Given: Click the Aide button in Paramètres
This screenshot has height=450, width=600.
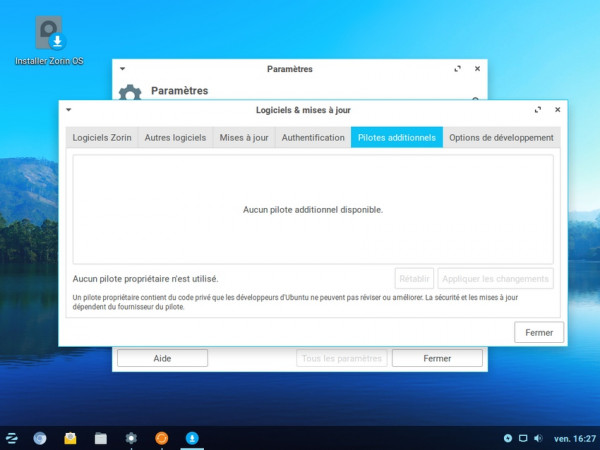Looking at the screenshot, I should point(162,358).
